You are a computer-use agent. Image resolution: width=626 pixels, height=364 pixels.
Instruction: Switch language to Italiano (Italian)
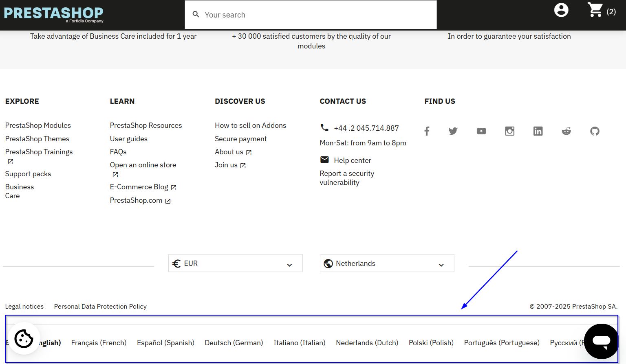click(x=300, y=343)
